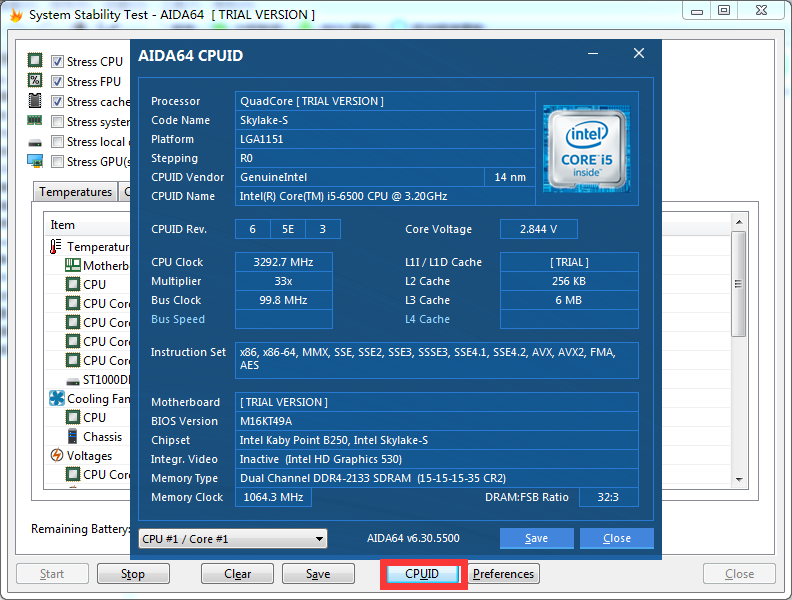Click the Cooling Fans fan icon

[x=57, y=398]
